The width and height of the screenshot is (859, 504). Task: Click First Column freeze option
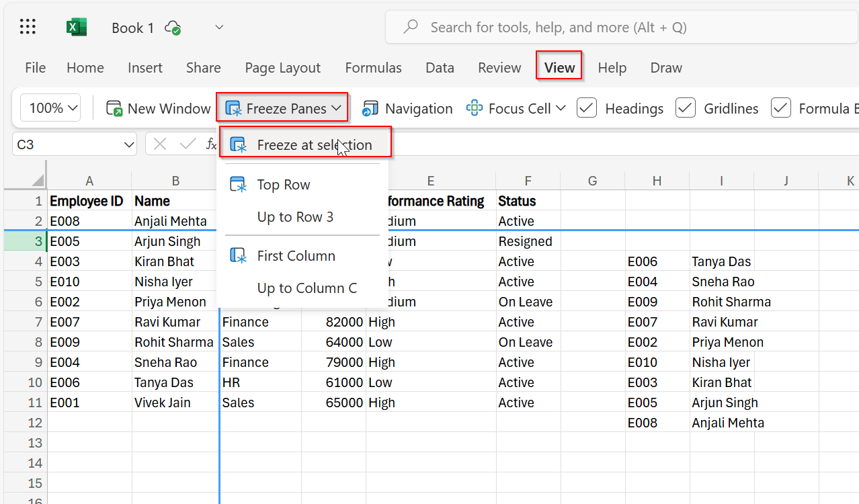coord(296,255)
